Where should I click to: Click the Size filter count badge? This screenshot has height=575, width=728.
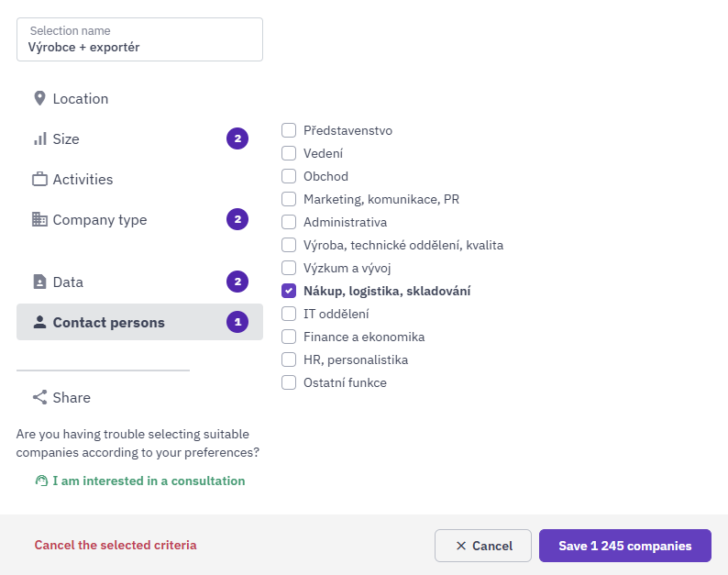coord(237,138)
